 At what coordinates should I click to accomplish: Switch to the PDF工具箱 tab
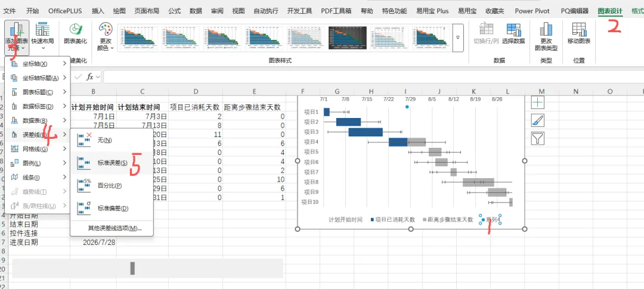pos(336,11)
